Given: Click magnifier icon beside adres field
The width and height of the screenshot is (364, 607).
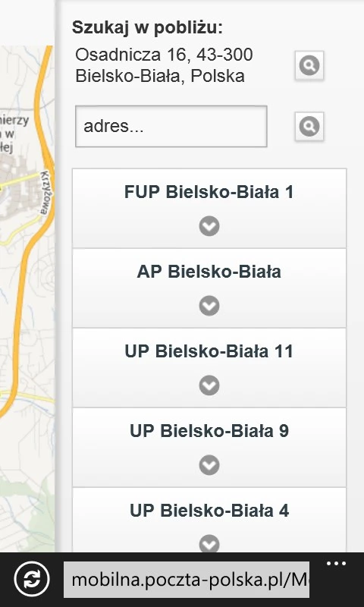Looking at the screenshot, I should tap(309, 126).
